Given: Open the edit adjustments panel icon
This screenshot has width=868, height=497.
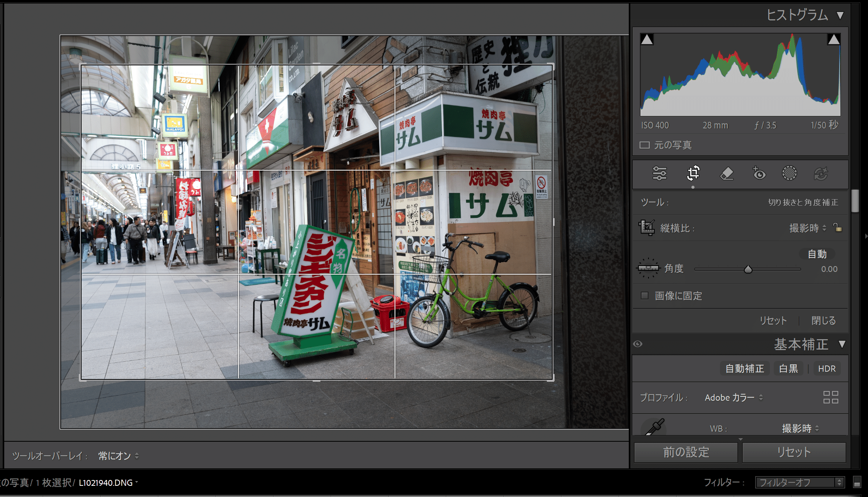Looking at the screenshot, I should 660,174.
